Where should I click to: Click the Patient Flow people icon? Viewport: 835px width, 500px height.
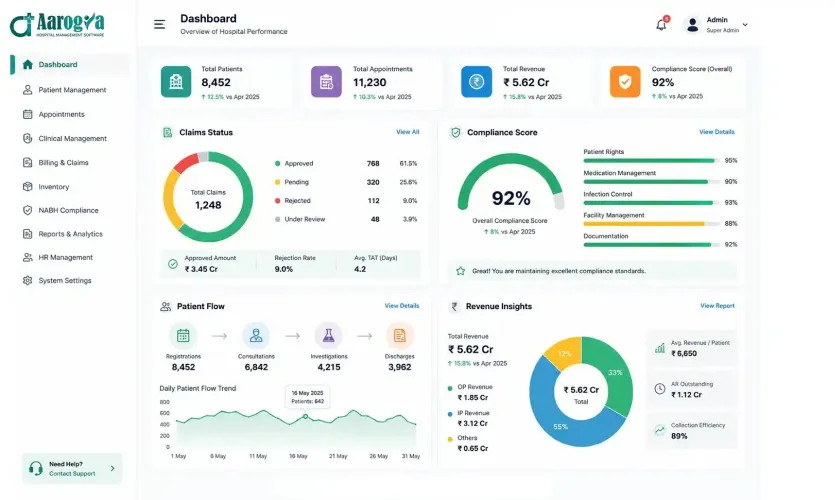click(166, 307)
